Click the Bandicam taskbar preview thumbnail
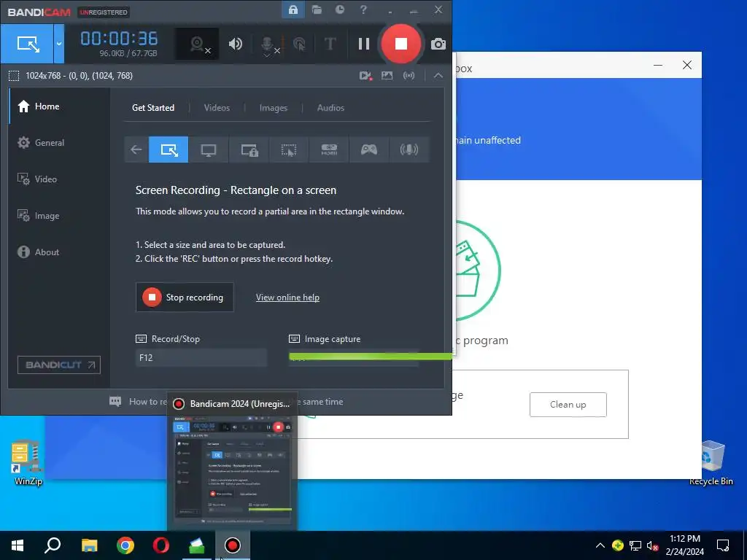The image size is (747, 560). (x=233, y=470)
